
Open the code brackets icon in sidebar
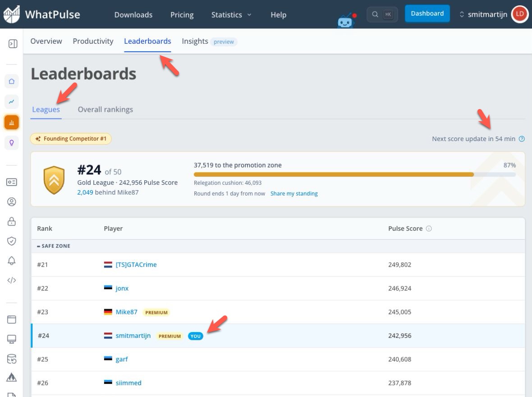[12, 280]
